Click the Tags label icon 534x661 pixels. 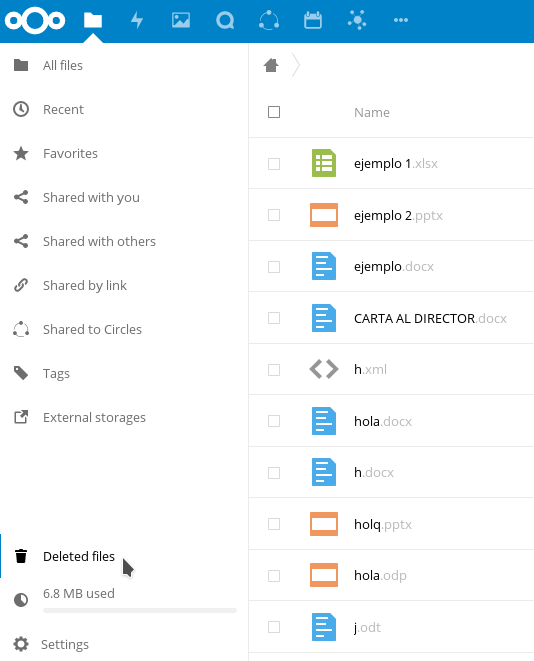[x=21, y=373]
